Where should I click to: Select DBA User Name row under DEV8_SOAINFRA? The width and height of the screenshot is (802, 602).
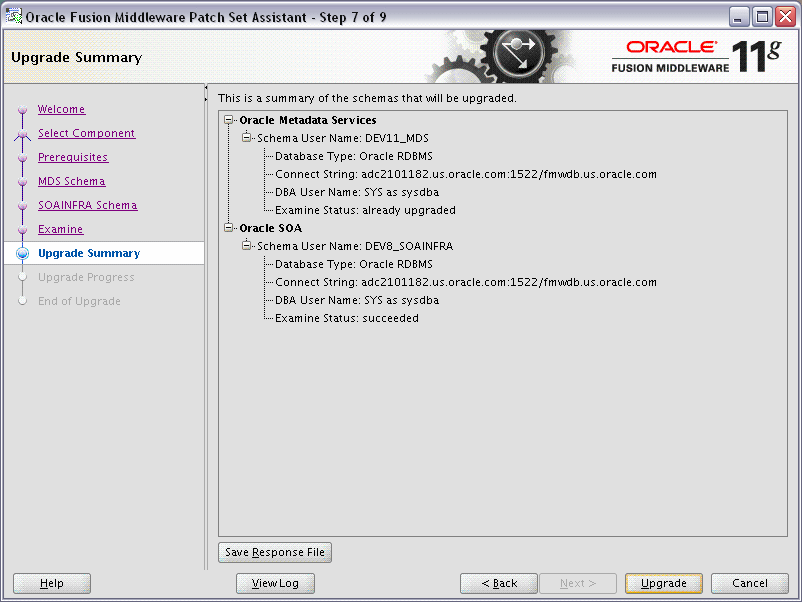(357, 300)
